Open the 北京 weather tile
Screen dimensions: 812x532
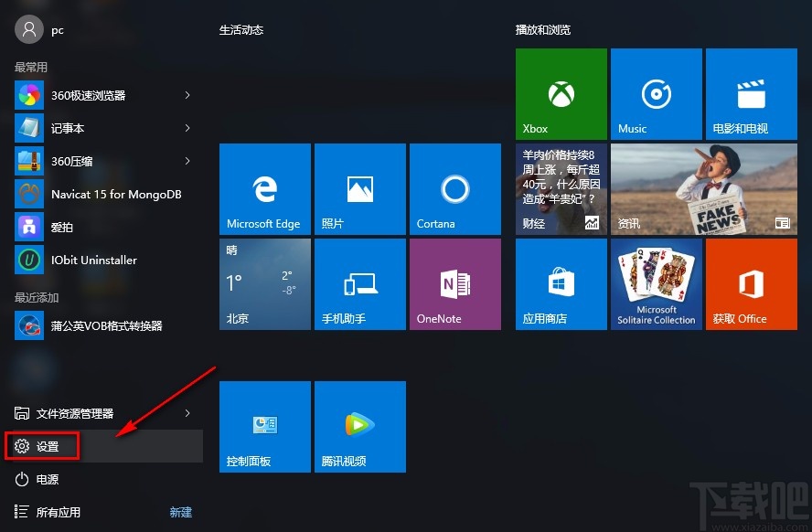point(264,283)
